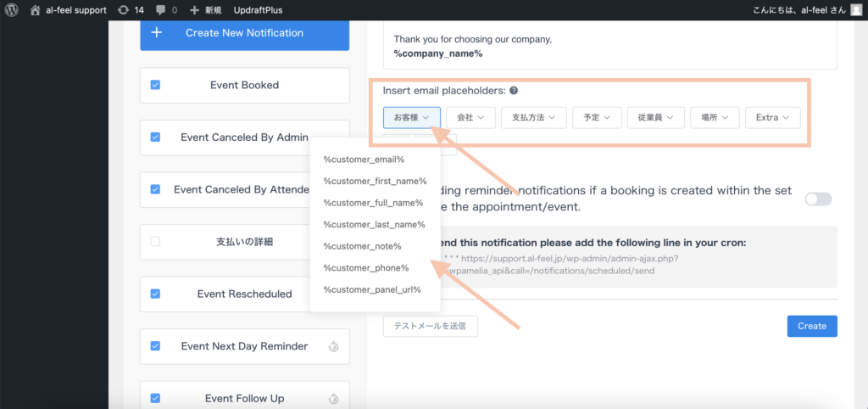Image resolution: width=868 pixels, height=409 pixels.
Task: Open the 支払方法 placeholder dropdown
Action: point(533,117)
